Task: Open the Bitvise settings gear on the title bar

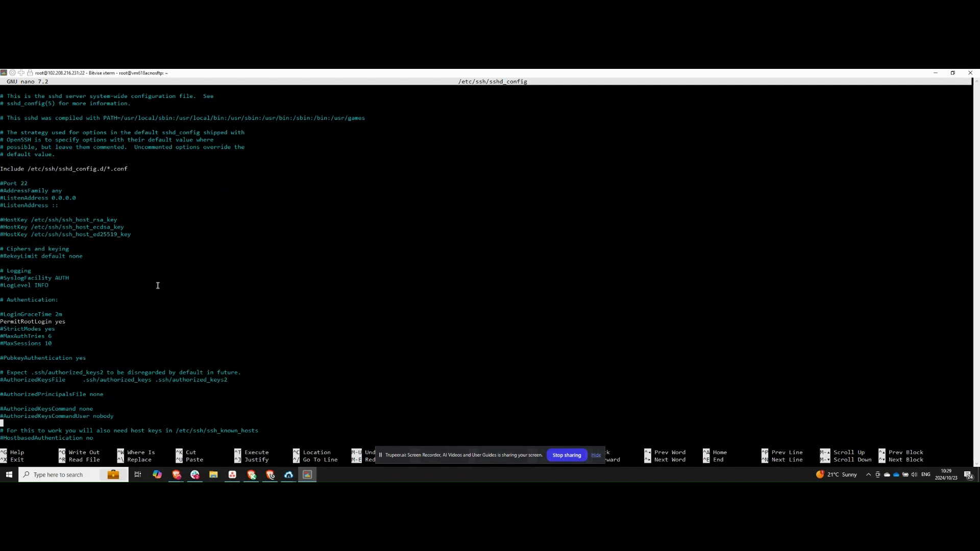Action: [12, 73]
